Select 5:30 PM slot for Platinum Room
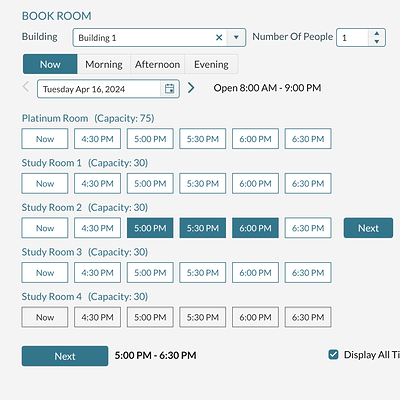The height and width of the screenshot is (400, 400). 203,139
